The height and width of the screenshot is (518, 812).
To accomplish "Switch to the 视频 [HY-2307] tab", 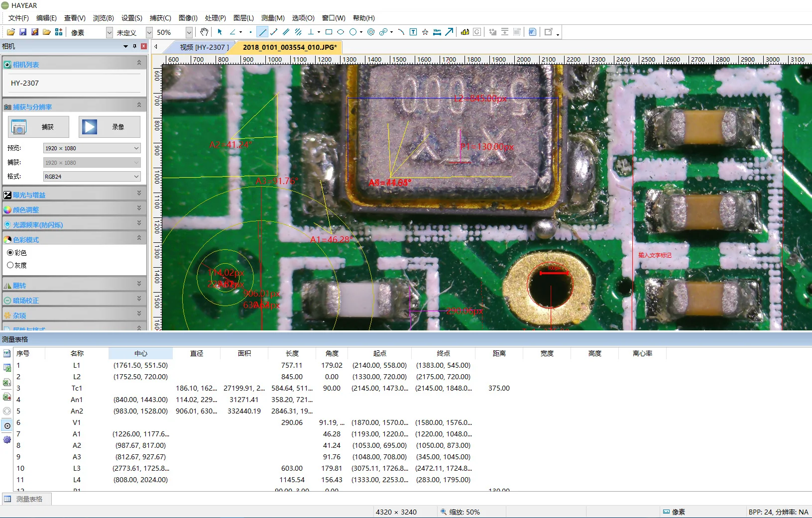I will [x=204, y=47].
